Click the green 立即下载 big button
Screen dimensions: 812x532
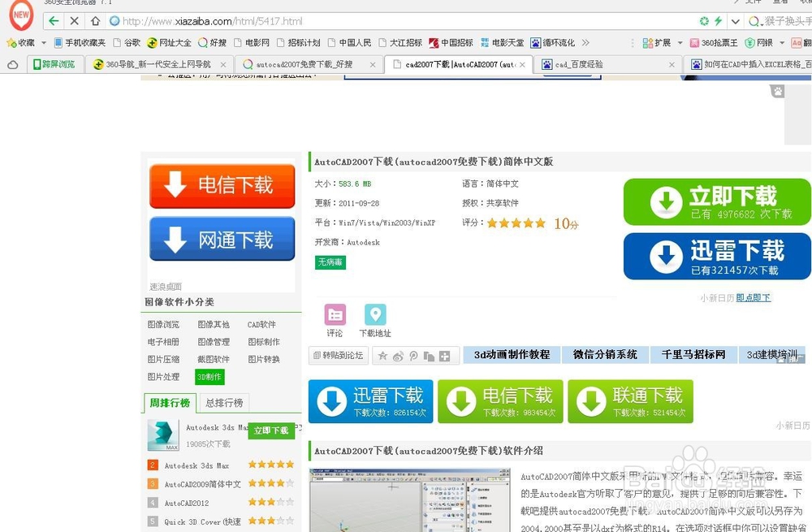coord(717,202)
